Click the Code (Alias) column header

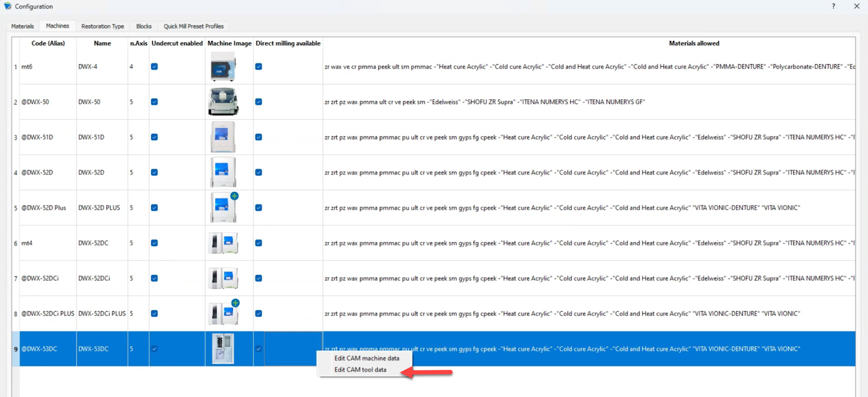pos(48,43)
